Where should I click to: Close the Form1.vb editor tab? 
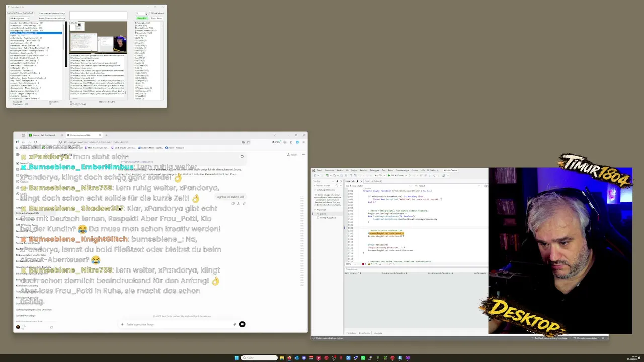click(x=360, y=181)
